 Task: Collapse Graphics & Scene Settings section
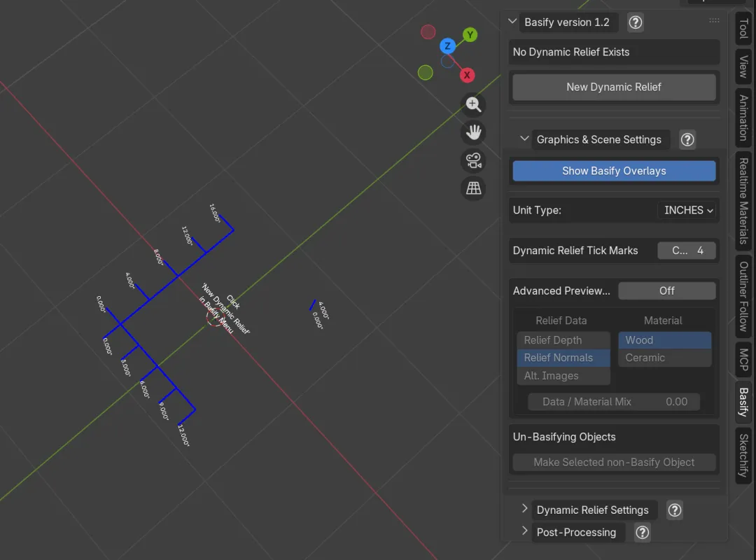pos(524,139)
